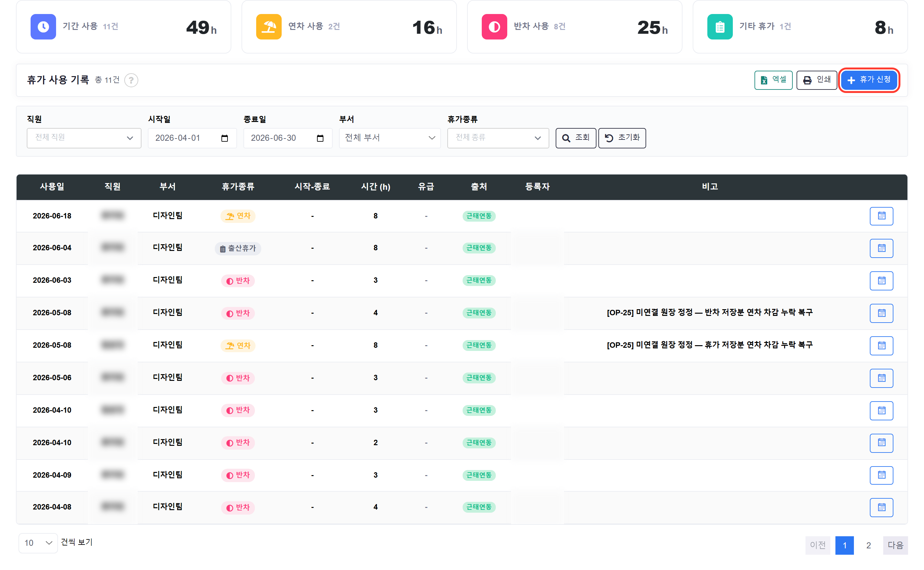Go to next page with 다음
The width and height of the screenshot is (924, 570).
[x=895, y=545]
